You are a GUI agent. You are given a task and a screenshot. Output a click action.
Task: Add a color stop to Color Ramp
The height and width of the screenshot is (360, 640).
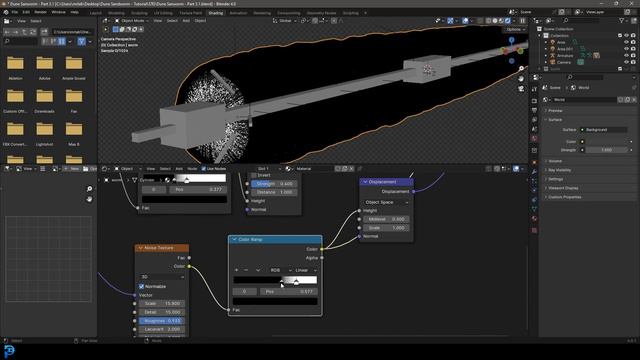pyautogui.click(x=236, y=270)
